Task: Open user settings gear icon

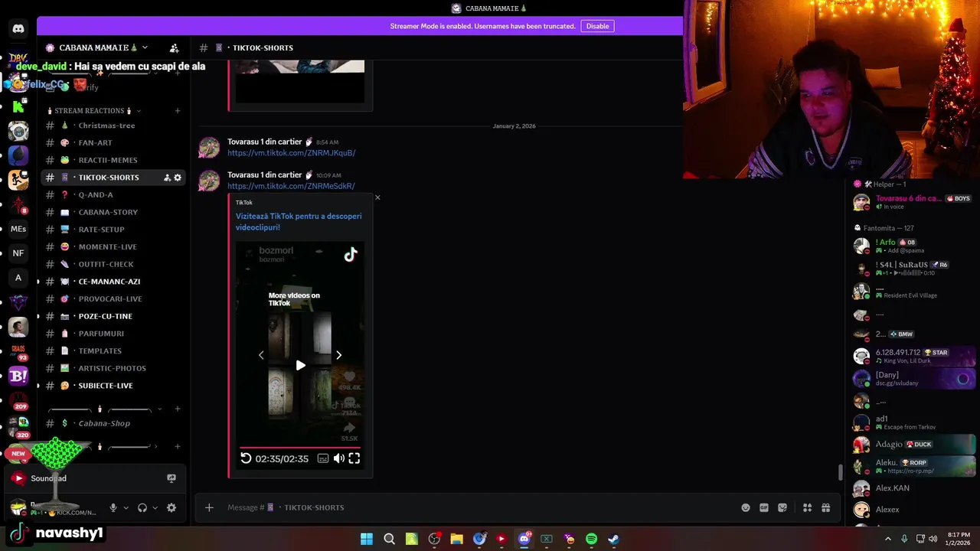Action: tap(171, 507)
